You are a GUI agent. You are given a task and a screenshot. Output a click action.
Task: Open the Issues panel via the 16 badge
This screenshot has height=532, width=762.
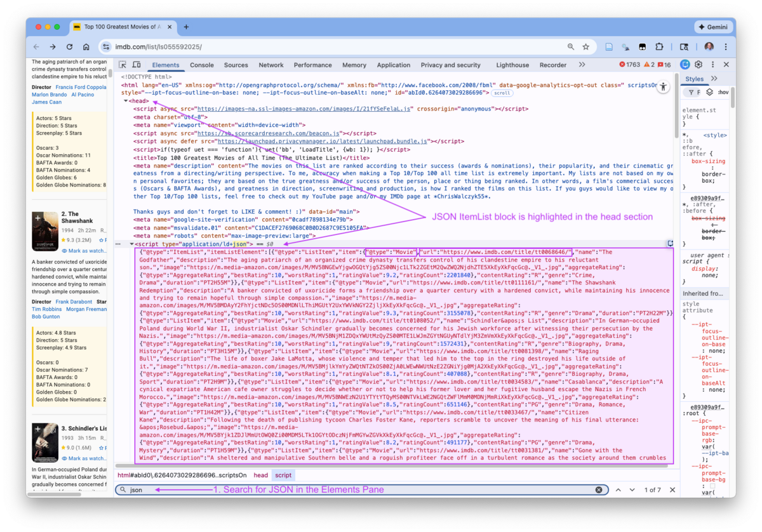pyautogui.click(x=663, y=64)
